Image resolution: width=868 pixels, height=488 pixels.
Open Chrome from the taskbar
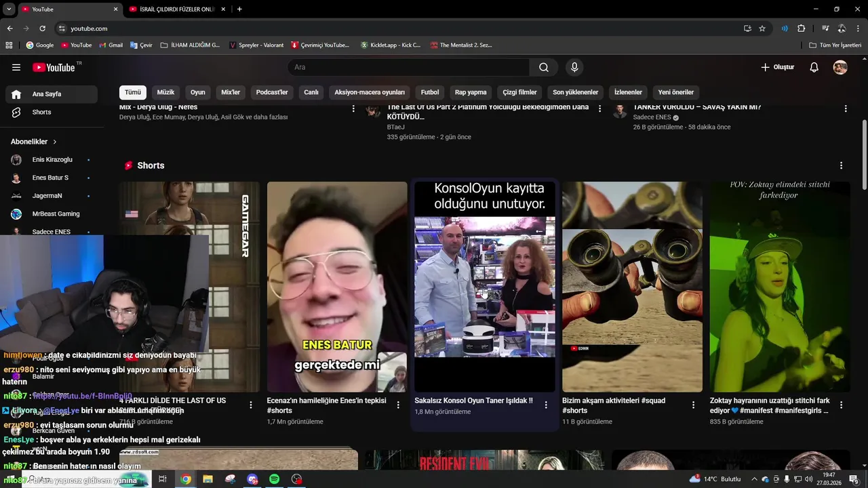click(186, 479)
